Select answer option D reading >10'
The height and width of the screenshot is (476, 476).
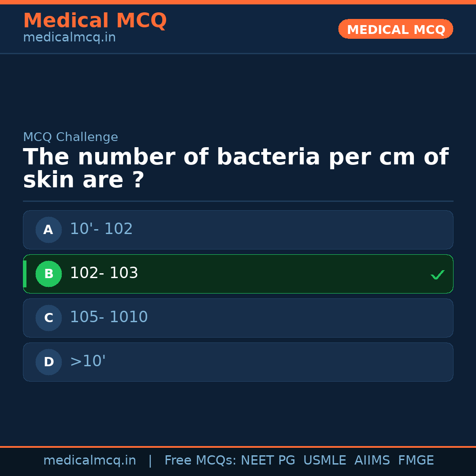[238, 362]
